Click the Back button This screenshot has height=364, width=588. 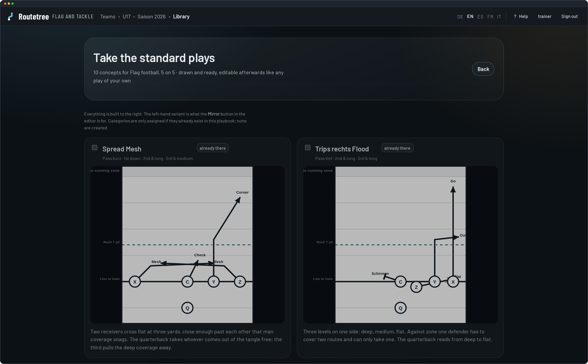coord(483,69)
